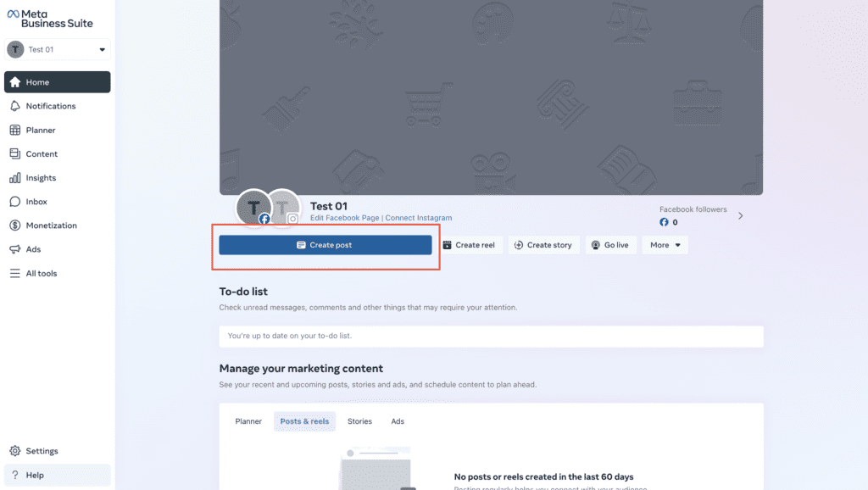Click the Monetization dollar icon

15,226
